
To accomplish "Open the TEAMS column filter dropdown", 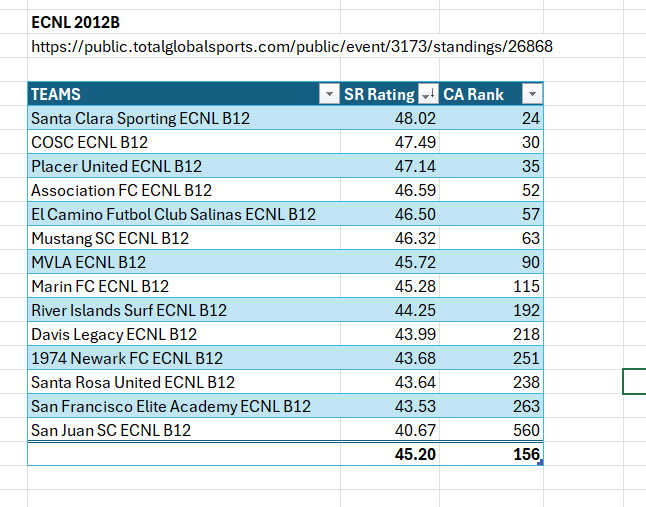I will [328, 94].
